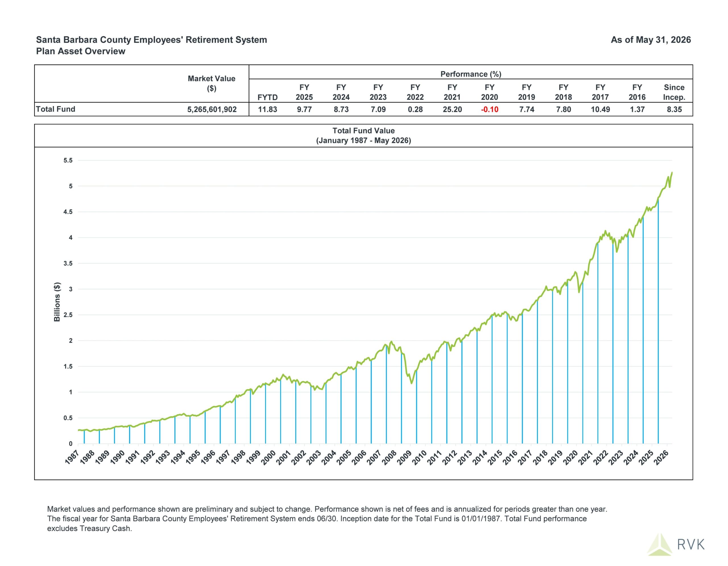Click the chart title "Total Fund Value"

[363, 131]
